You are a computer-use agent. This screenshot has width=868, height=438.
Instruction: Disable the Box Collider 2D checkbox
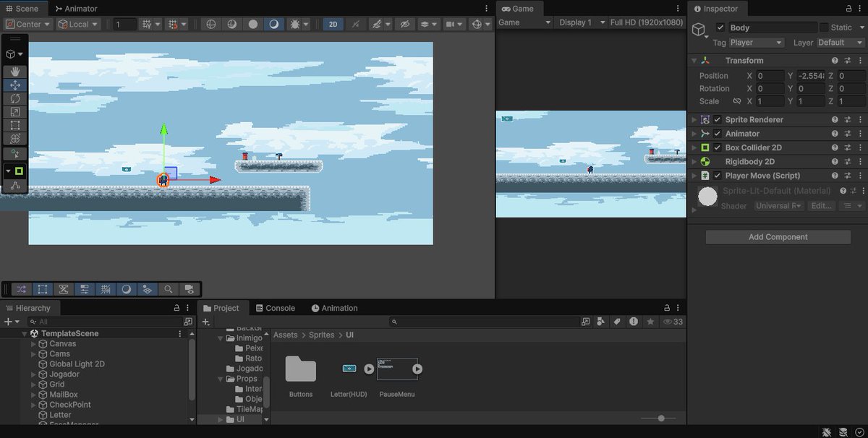click(718, 147)
